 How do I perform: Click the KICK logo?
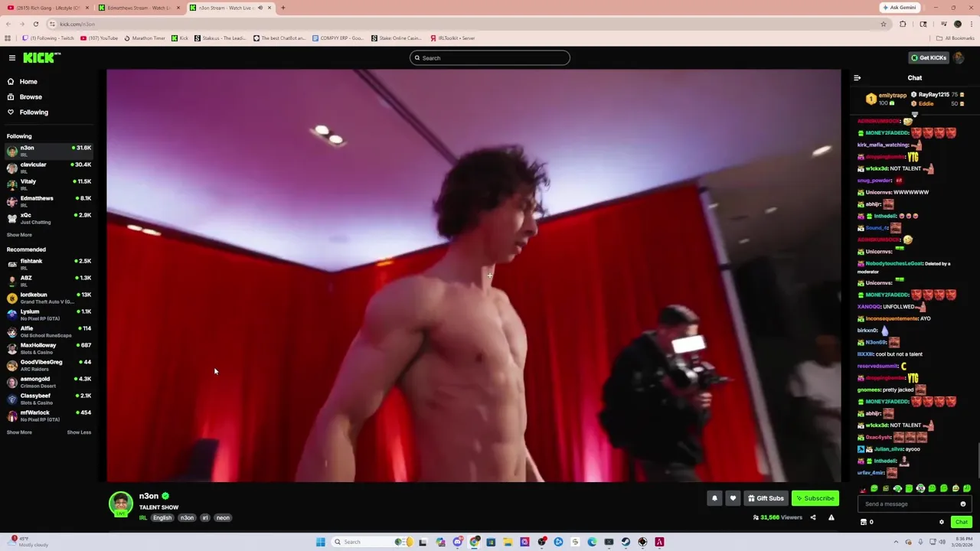pos(41,57)
